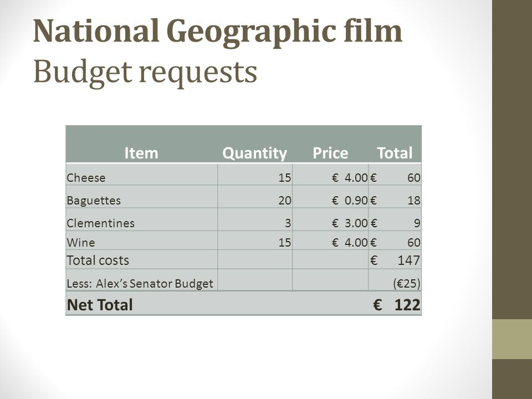Click the Item column header
Image resolution: width=532 pixels, height=399 pixels.
(141, 153)
